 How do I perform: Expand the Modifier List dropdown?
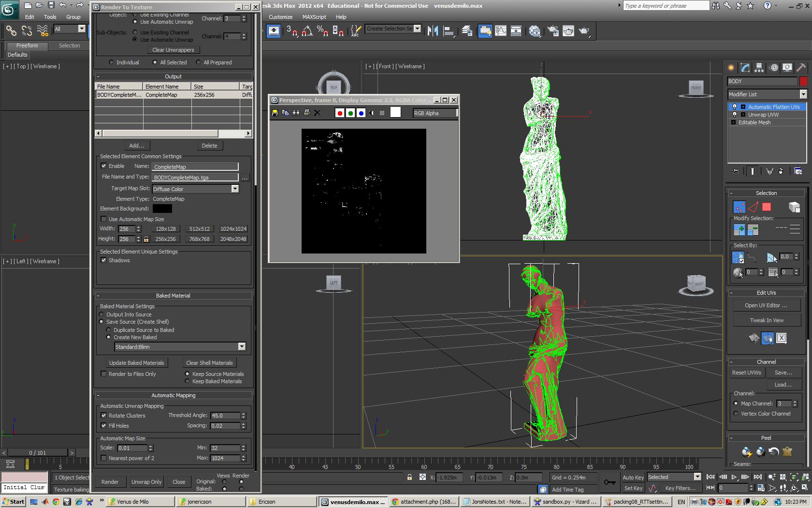[x=803, y=94]
